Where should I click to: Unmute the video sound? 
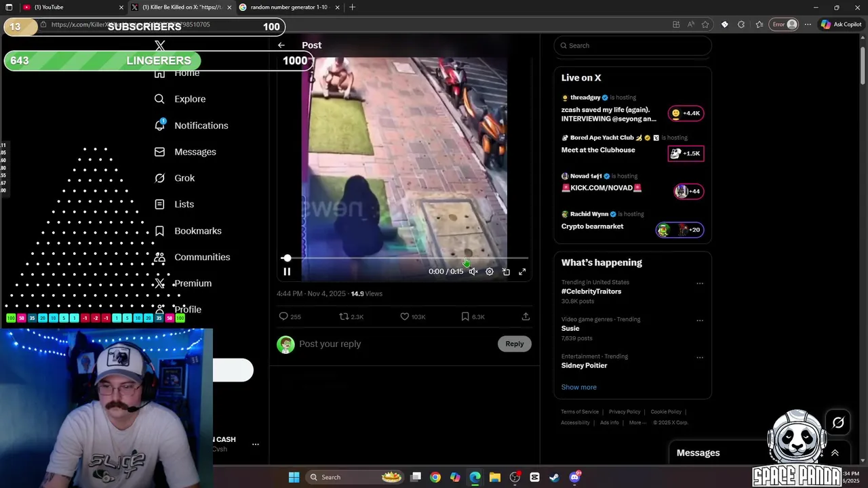473,272
